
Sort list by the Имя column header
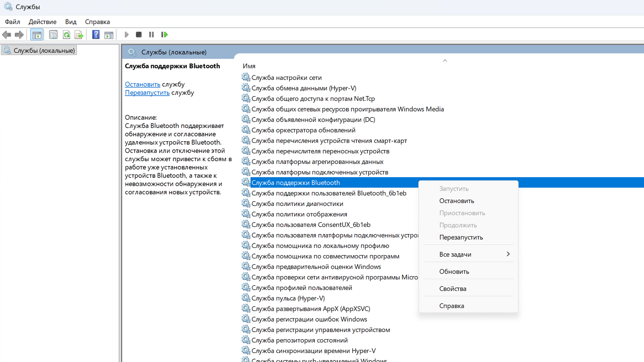tap(249, 66)
